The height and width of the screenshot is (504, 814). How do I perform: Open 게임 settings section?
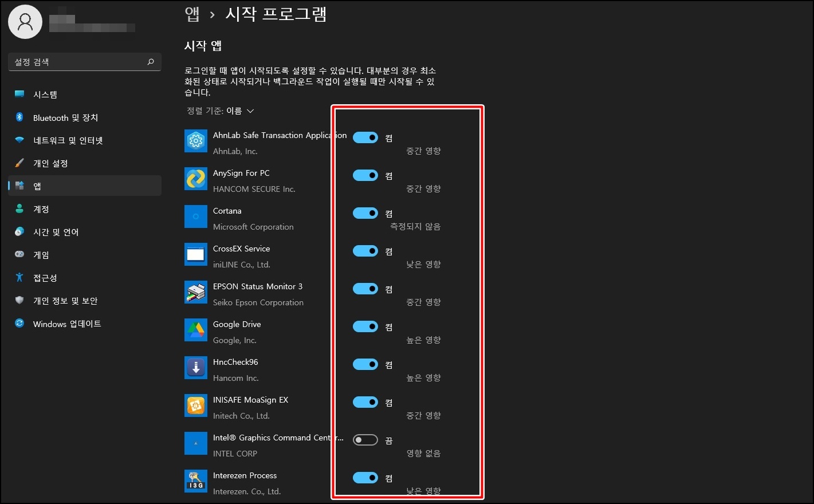(x=85, y=255)
